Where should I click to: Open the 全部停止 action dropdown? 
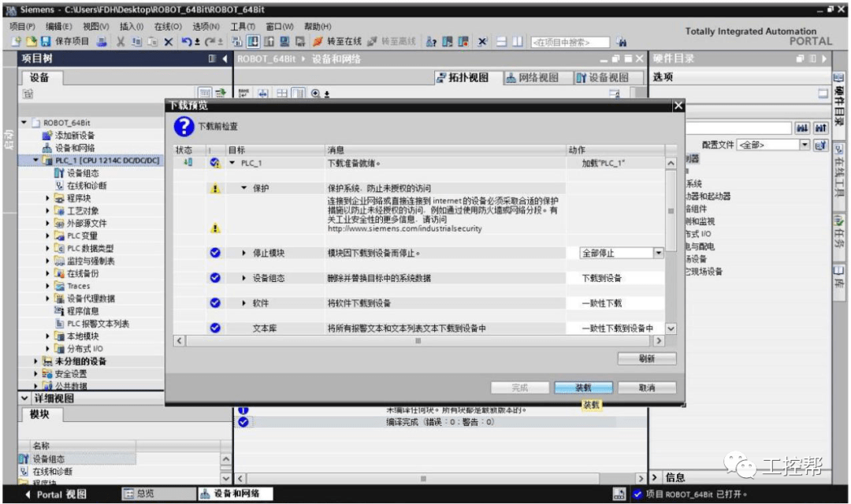[x=658, y=253]
